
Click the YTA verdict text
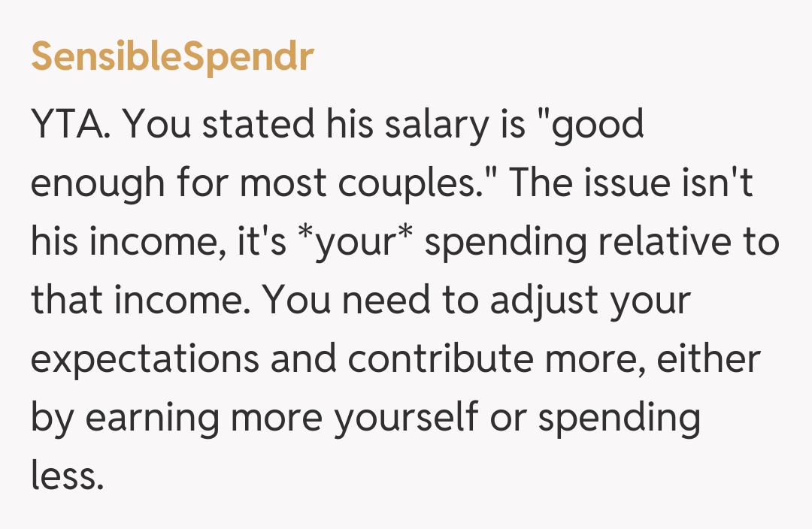71,125
